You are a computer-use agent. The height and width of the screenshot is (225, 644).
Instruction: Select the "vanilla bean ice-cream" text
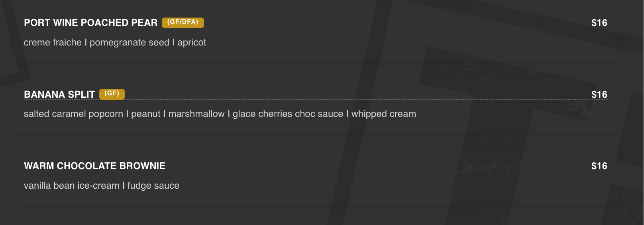click(71, 186)
